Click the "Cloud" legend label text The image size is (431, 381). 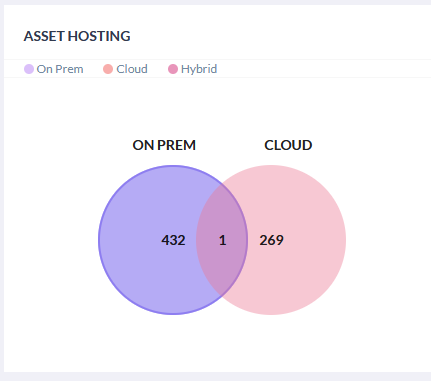coord(132,69)
